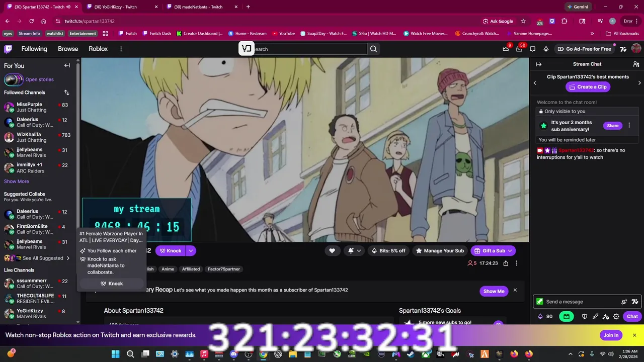Open 7TV icon in top navigation
Viewport: 644px width, 362px height.
pyautogui.click(x=623, y=49)
